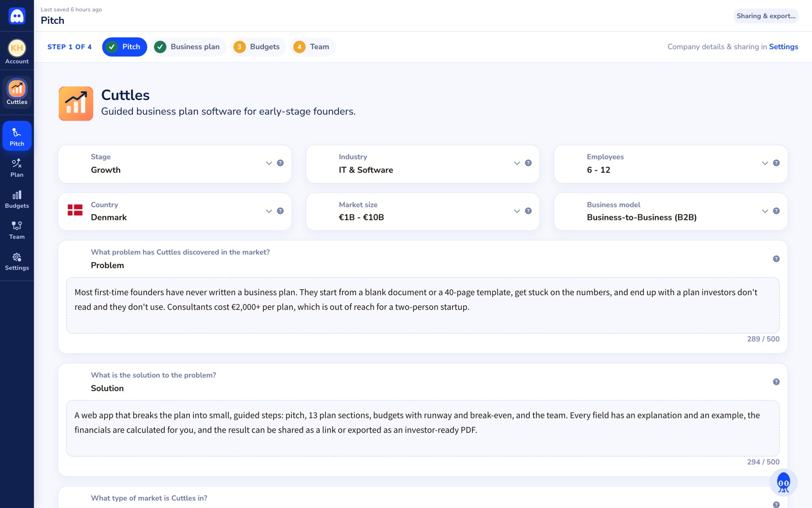Image resolution: width=812 pixels, height=508 pixels.
Task: Click the 294 / 500 character counter
Action: tap(763, 462)
